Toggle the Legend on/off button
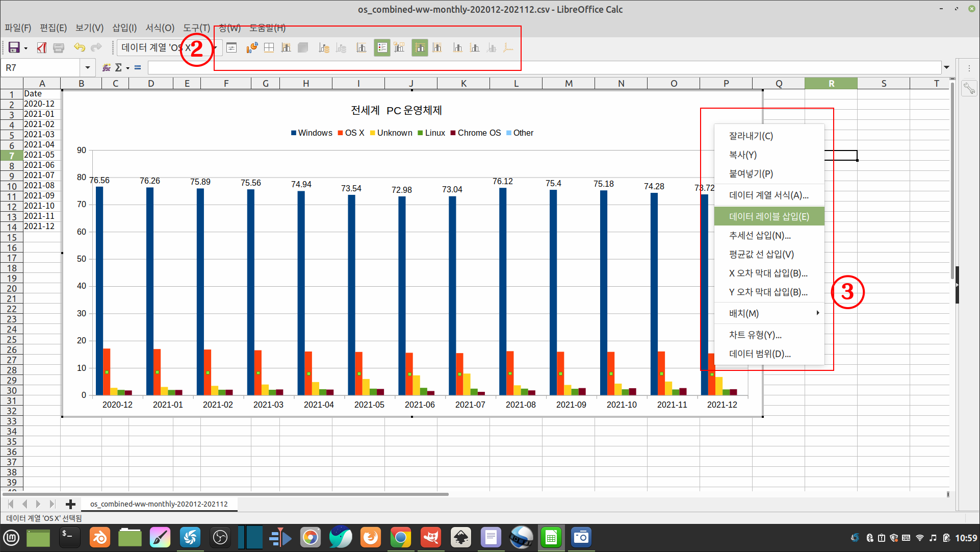 (x=382, y=48)
